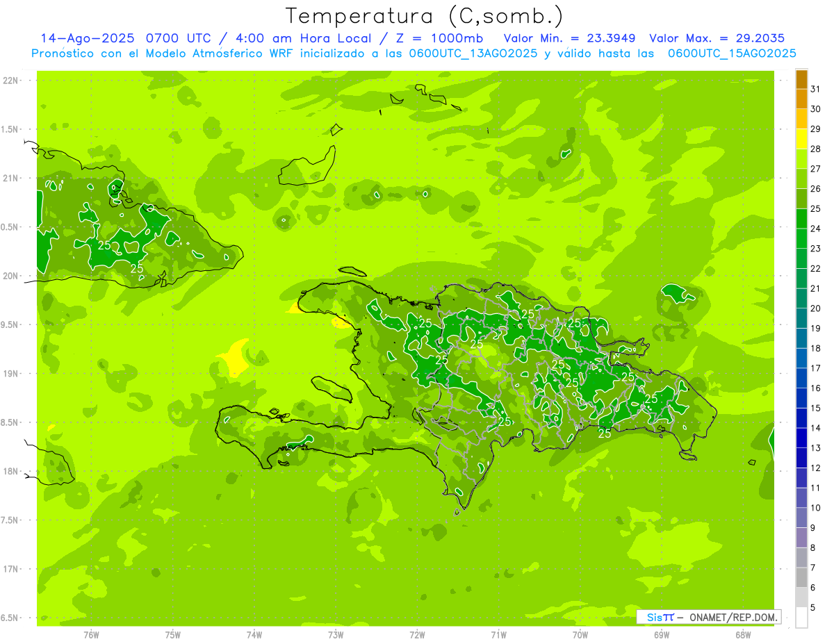Click the '76W' longitude axis label

pyautogui.click(x=91, y=635)
